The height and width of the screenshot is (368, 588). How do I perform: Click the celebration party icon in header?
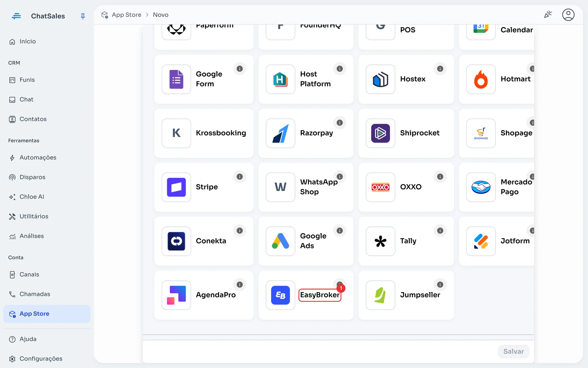[548, 15]
